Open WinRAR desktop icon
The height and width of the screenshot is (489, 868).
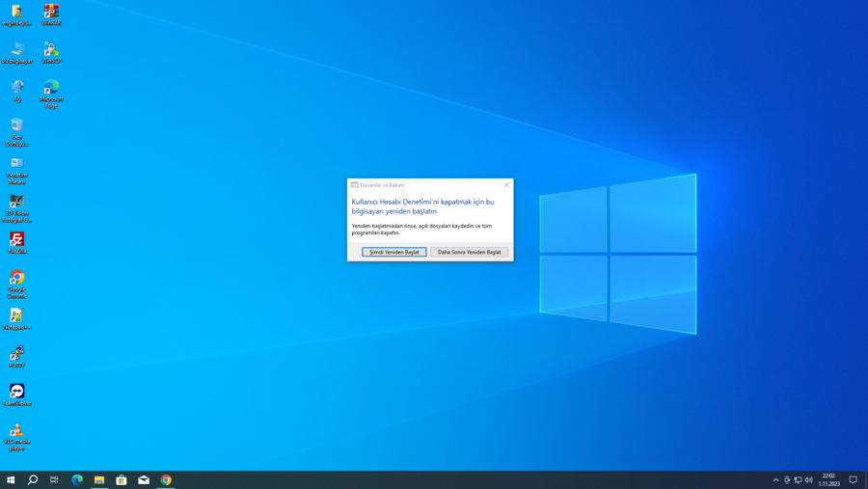point(51,15)
